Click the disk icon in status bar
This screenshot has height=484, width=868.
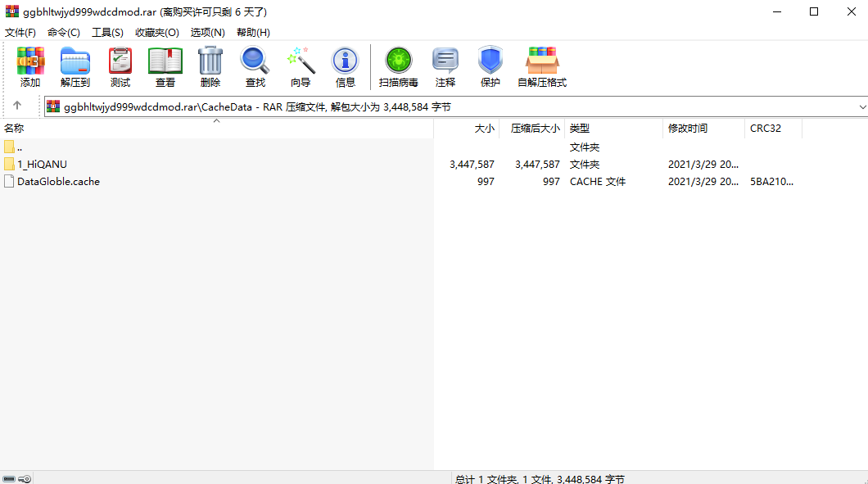point(9,479)
